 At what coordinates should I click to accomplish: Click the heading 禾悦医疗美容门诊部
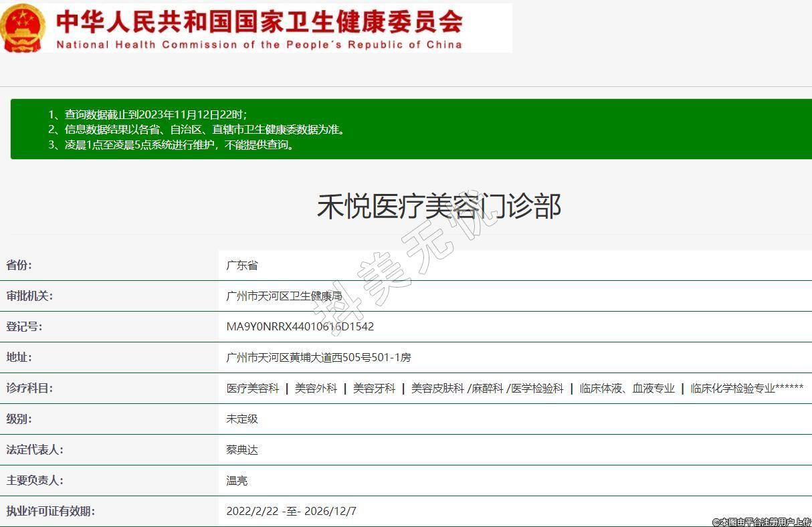coord(439,206)
